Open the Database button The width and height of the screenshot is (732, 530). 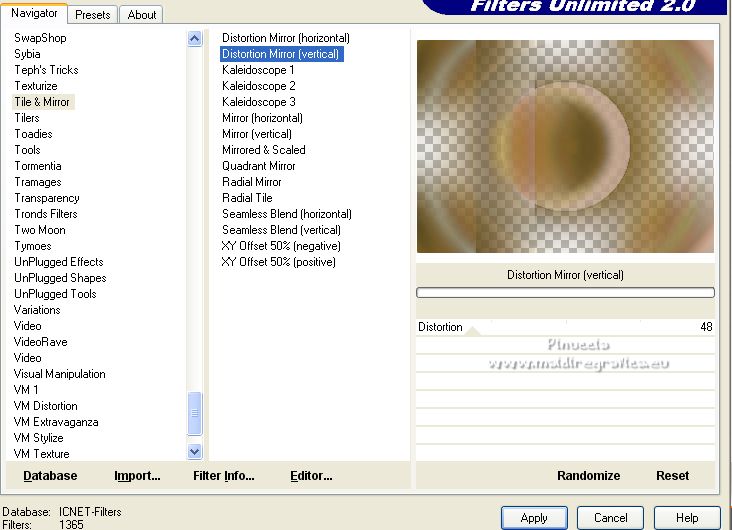pos(50,475)
